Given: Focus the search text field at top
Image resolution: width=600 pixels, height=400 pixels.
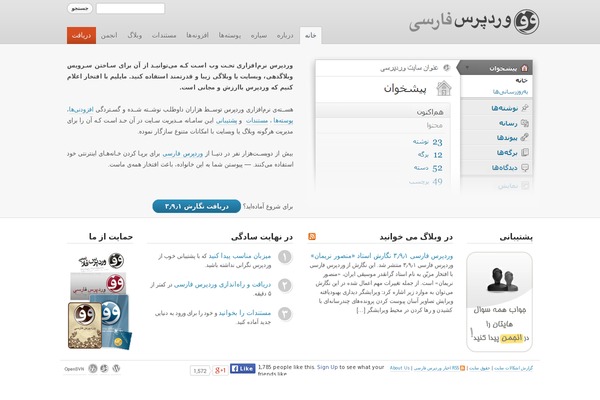Looking at the screenshot, I should point(130,8).
